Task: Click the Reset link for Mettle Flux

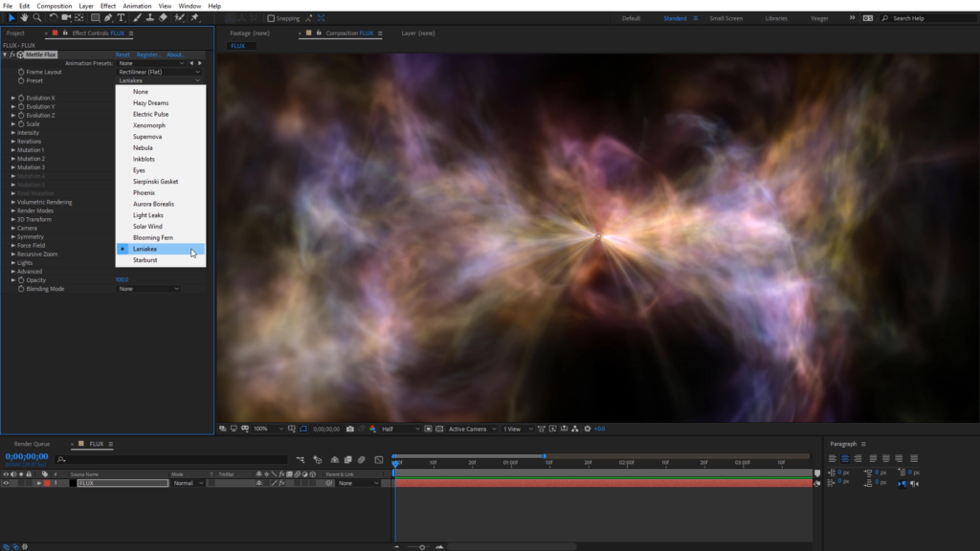Action: click(x=122, y=55)
